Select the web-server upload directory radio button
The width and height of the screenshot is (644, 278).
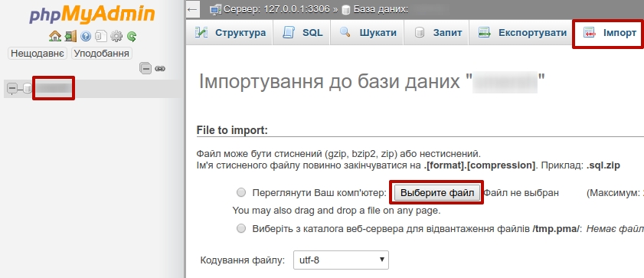[241, 228]
